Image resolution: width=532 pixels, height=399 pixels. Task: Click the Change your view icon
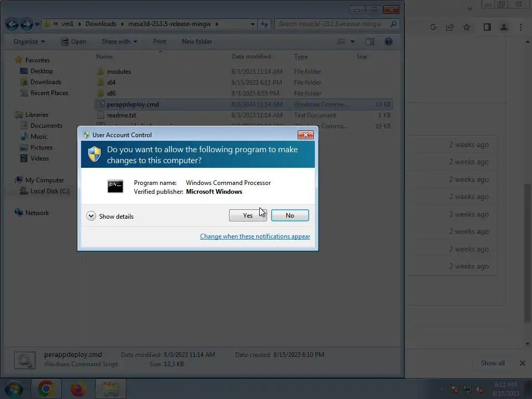tap(341, 42)
